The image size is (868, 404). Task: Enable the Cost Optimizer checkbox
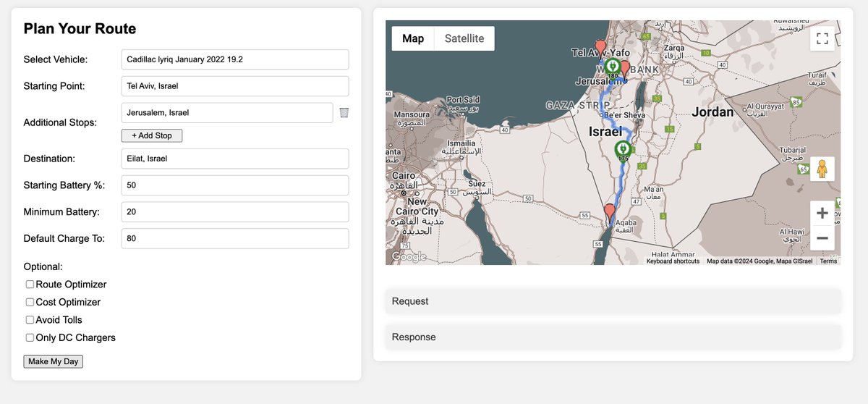pos(30,302)
